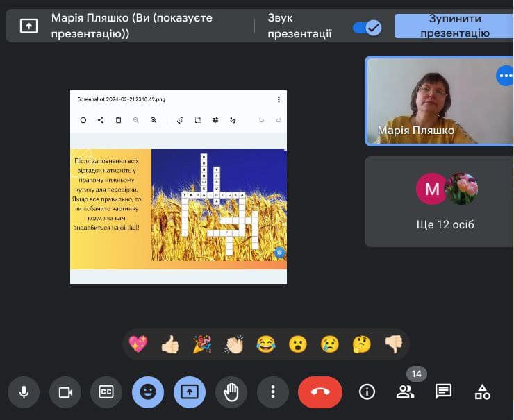Raise your hand

(231, 392)
